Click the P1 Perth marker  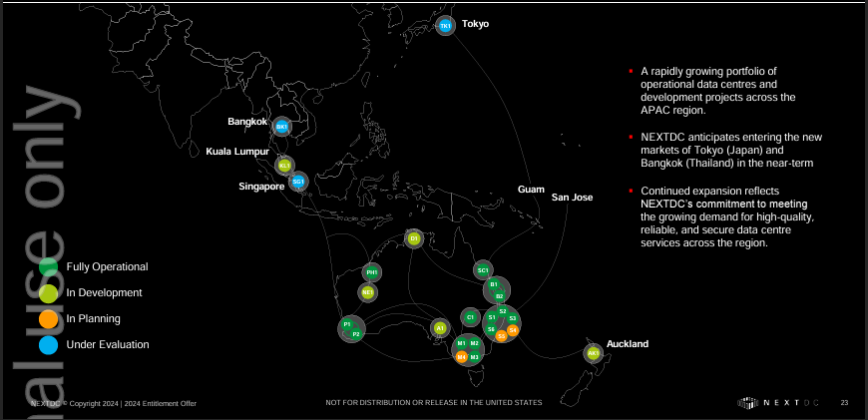[x=347, y=324]
